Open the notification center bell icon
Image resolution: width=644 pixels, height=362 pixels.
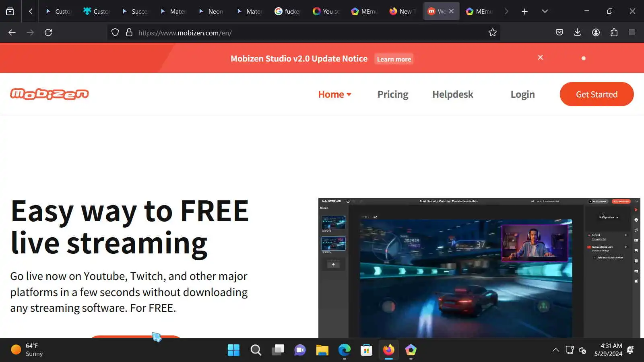click(x=631, y=350)
